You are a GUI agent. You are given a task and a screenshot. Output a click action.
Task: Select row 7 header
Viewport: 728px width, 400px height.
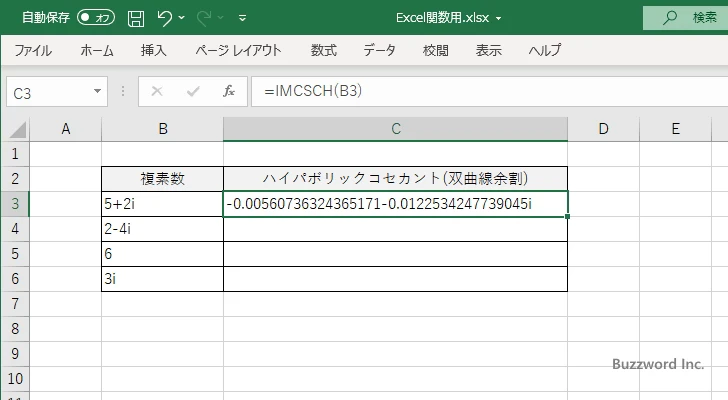pos(15,304)
